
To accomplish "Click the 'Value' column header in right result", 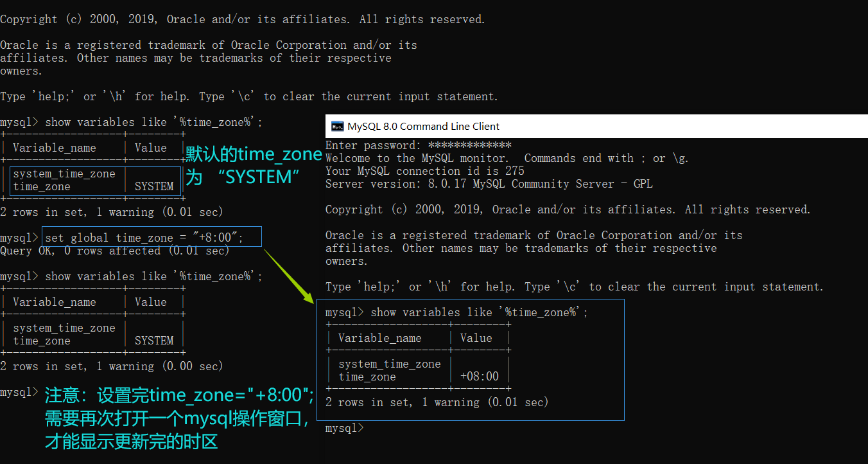I will click(476, 337).
